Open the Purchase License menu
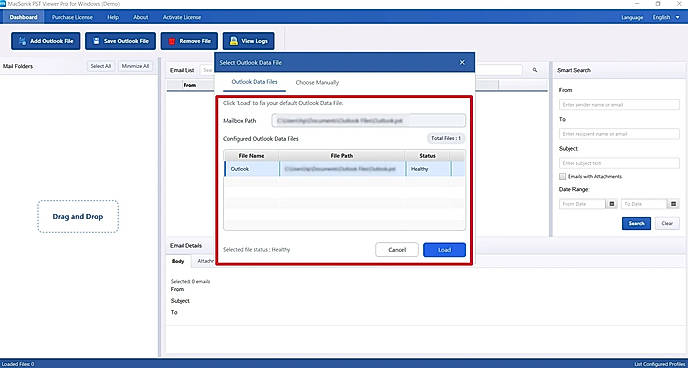The width and height of the screenshot is (688, 368). (x=72, y=18)
